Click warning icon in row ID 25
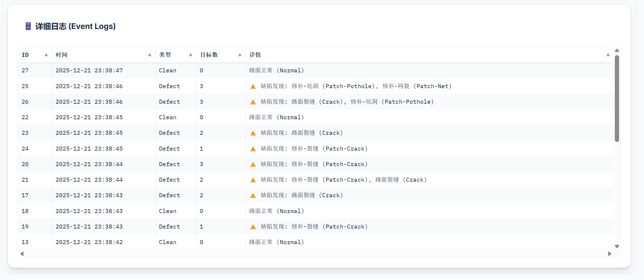This screenshot has height=280, width=644. coord(253,86)
